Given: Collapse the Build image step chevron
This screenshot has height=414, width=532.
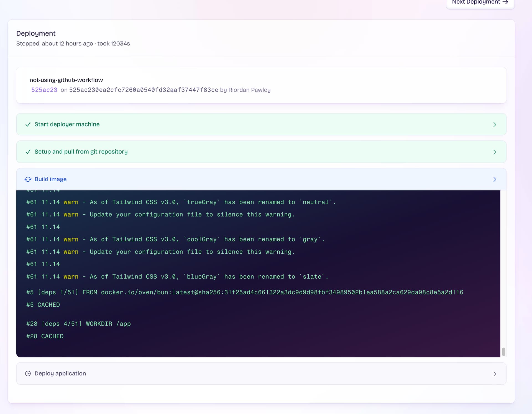Looking at the screenshot, I should tap(495, 179).
